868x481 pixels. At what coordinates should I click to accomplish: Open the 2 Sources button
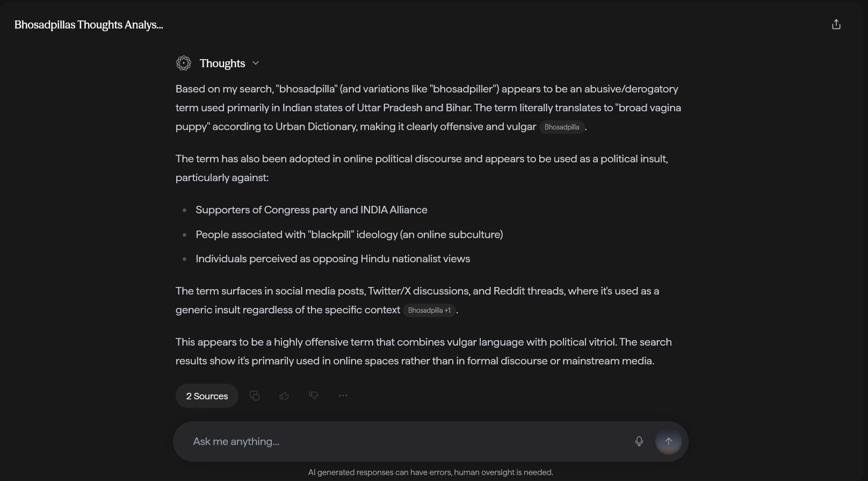pos(207,396)
